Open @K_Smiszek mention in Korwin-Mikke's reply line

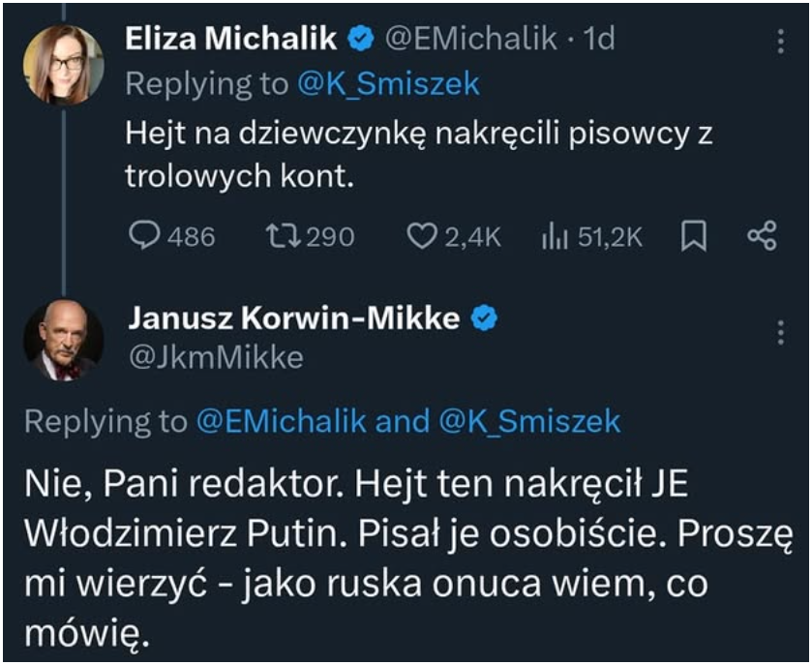pos(529,421)
